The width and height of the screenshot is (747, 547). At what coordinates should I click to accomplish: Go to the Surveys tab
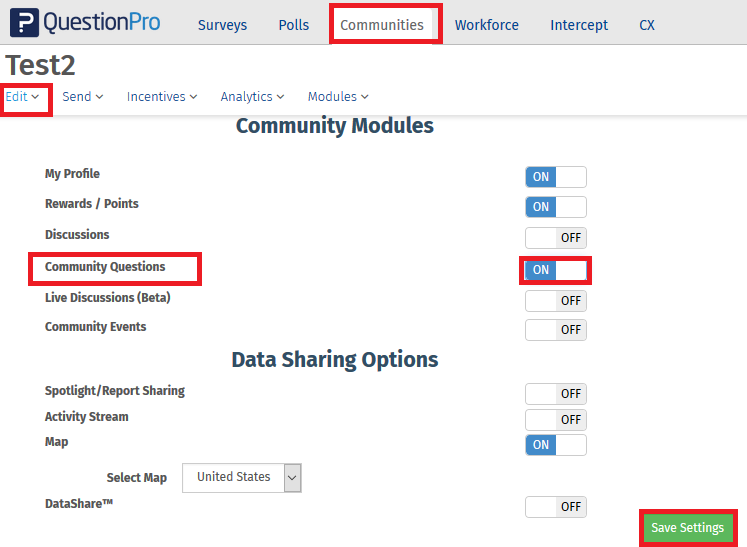[x=222, y=25]
